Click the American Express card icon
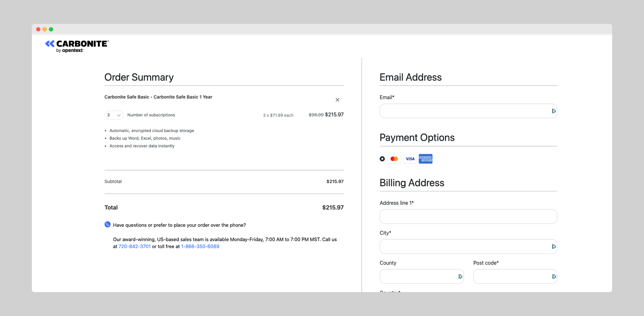This screenshot has width=644, height=316. point(426,159)
